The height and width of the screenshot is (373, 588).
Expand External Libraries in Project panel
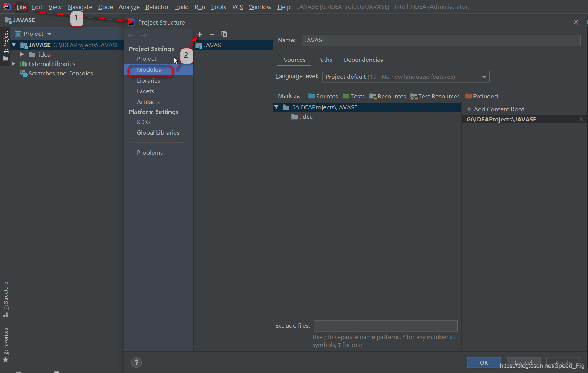[x=14, y=64]
